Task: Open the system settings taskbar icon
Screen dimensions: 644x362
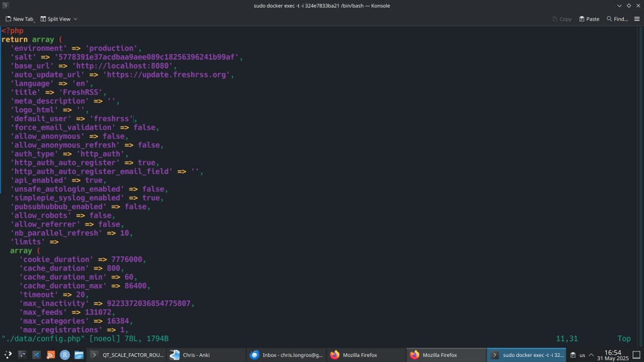Action: click(x=23, y=355)
